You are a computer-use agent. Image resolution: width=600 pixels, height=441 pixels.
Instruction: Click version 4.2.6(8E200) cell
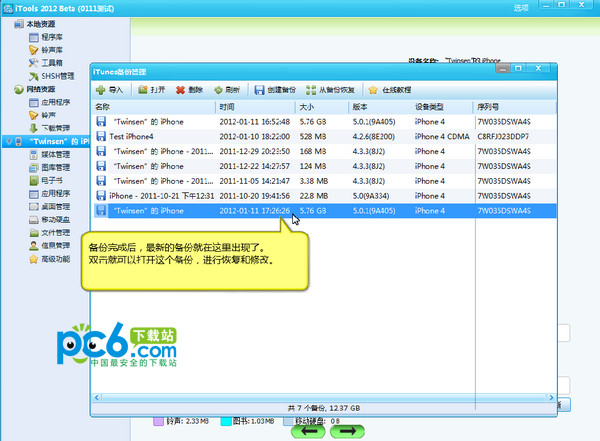click(x=373, y=137)
